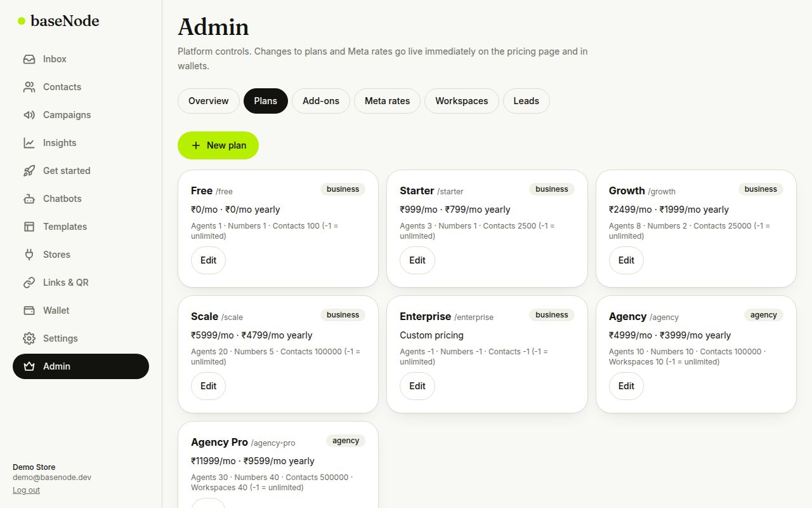Image resolution: width=812 pixels, height=508 pixels.
Task: Open the Templates layout icon
Action: 29,227
